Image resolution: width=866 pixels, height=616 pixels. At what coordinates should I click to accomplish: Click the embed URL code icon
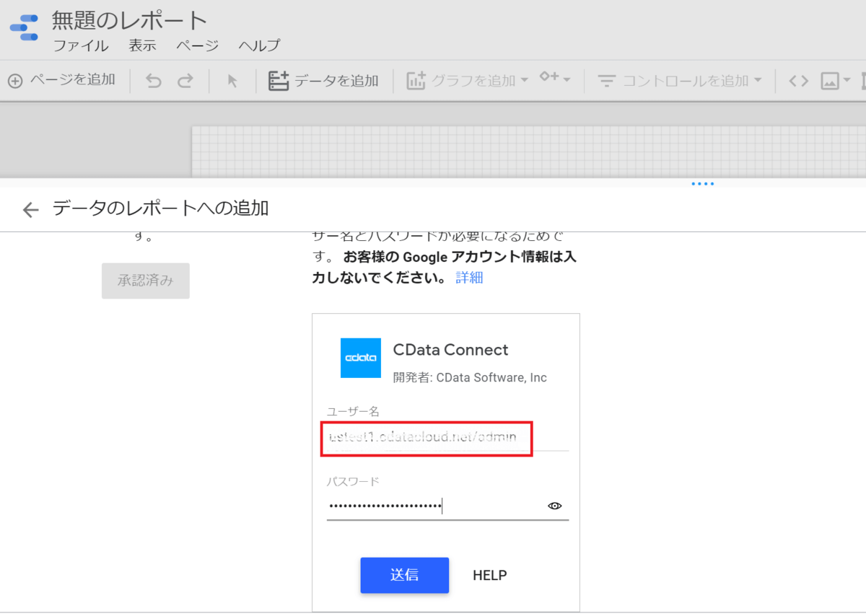798,81
